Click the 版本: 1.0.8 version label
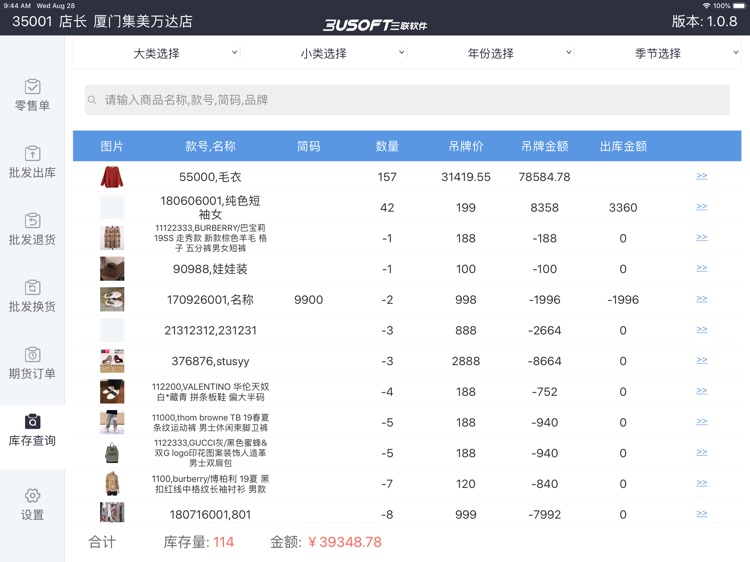This screenshot has width=750, height=562. point(704,21)
